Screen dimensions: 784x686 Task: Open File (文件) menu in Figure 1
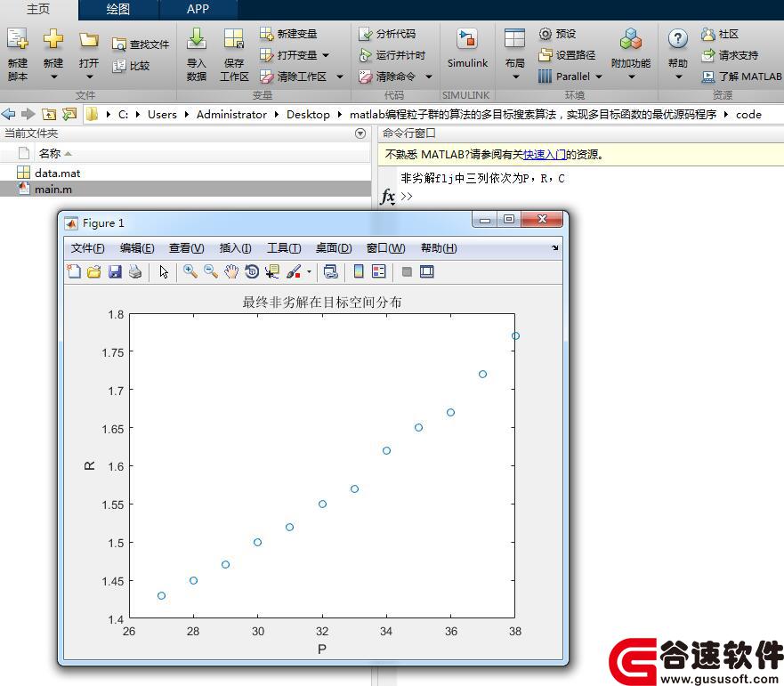click(87, 248)
